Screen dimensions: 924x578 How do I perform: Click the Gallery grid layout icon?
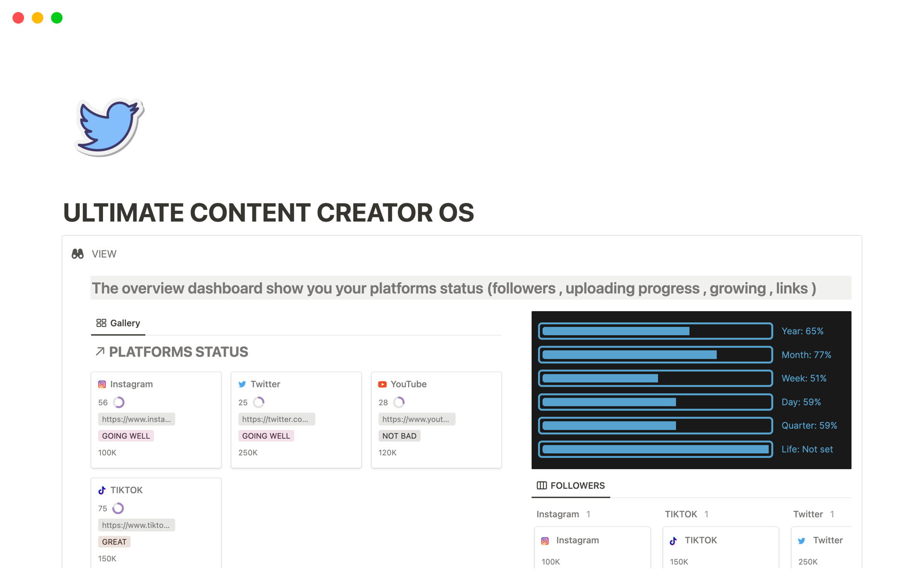[101, 323]
